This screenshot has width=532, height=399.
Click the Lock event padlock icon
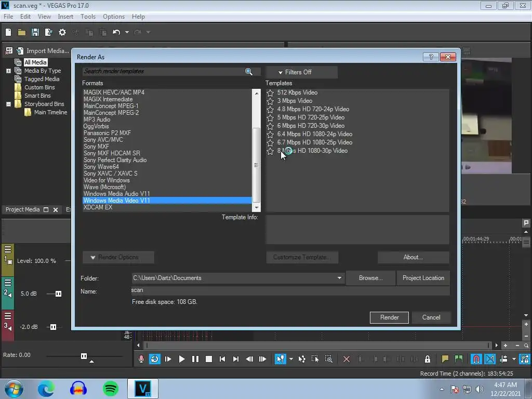coord(428,359)
